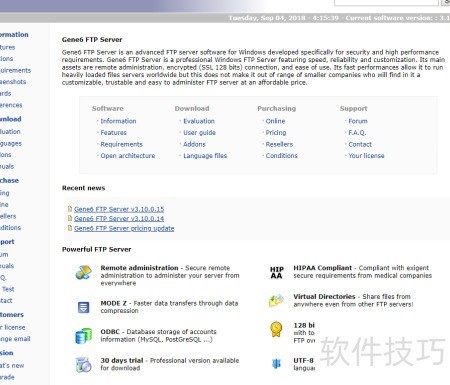Click the Software column heading
Viewport: 450px width, 385px height.
108,108
